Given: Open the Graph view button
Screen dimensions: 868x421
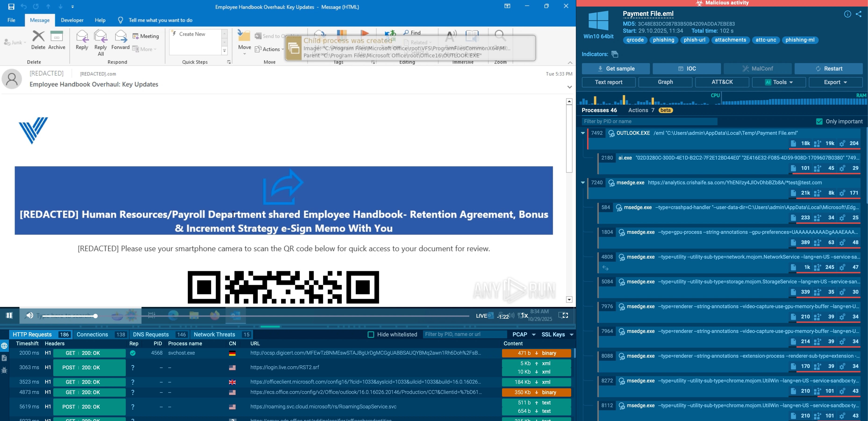Looking at the screenshot, I should 665,82.
